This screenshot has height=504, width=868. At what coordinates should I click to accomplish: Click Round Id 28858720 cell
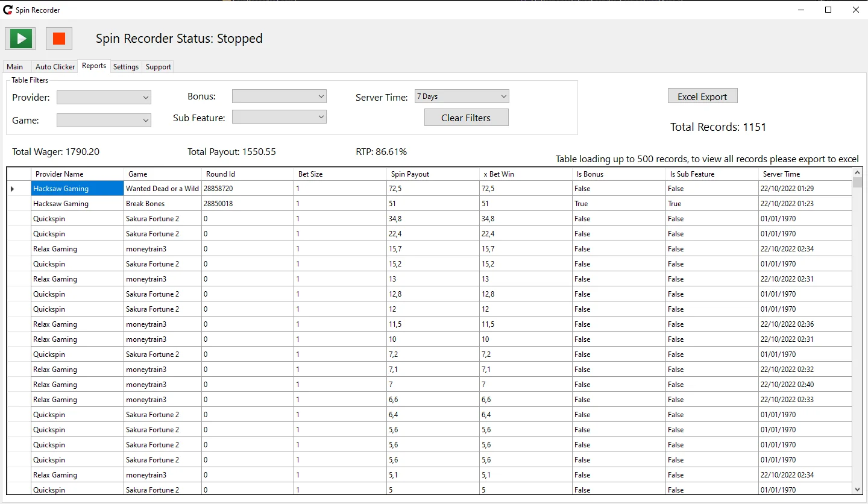[248, 189]
